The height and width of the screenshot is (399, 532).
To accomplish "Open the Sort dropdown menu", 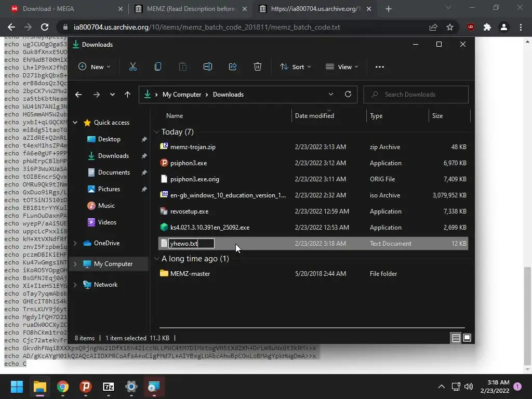I will pyautogui.click(x=295, y=67).
